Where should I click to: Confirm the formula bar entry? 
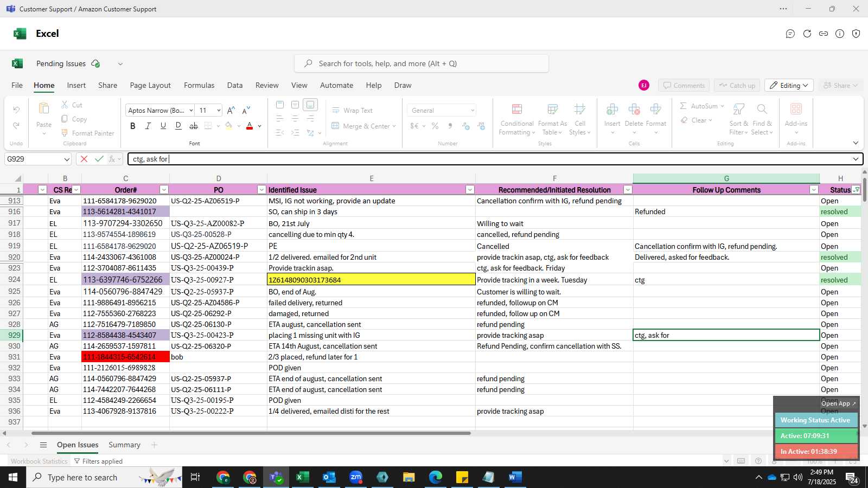(x=99, y=159)
